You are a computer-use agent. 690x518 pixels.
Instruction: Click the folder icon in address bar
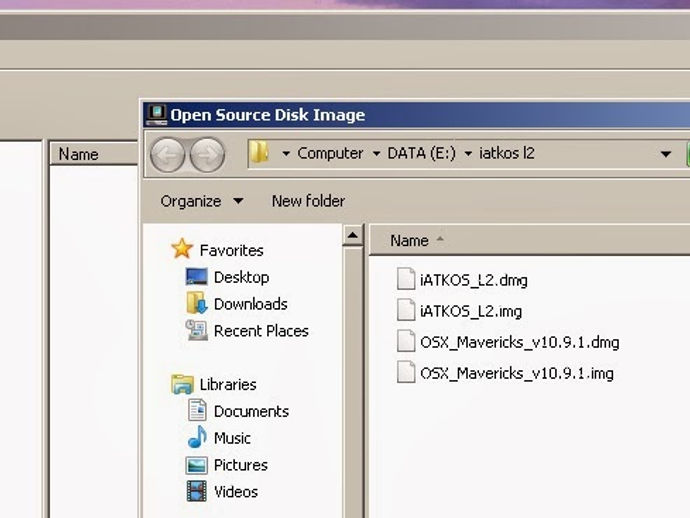point(259,152)
